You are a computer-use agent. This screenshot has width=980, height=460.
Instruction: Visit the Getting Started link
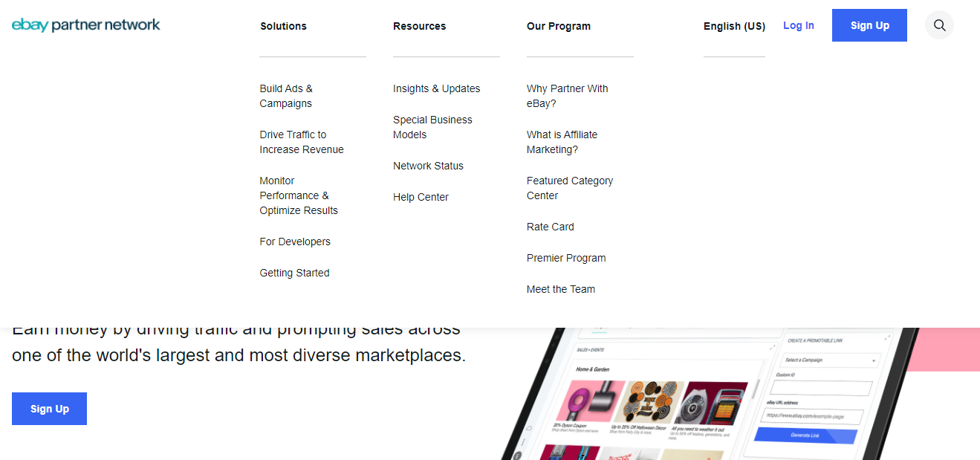(x=294, y=273)
